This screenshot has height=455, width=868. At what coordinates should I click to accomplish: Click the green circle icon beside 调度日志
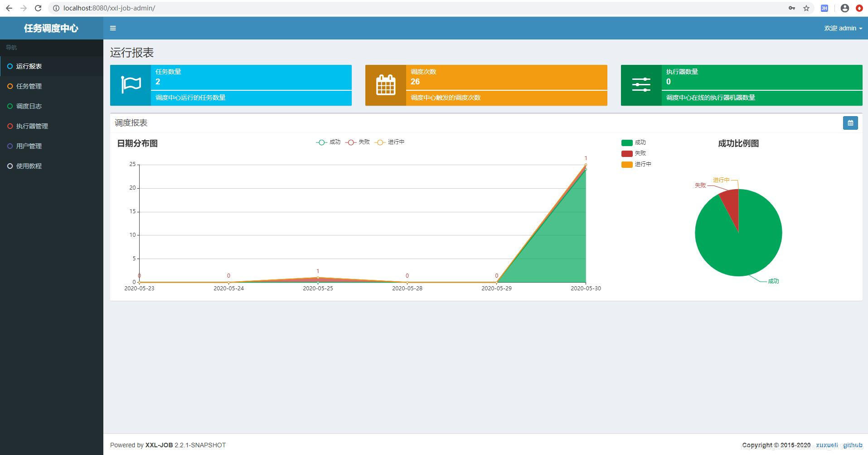10,106
